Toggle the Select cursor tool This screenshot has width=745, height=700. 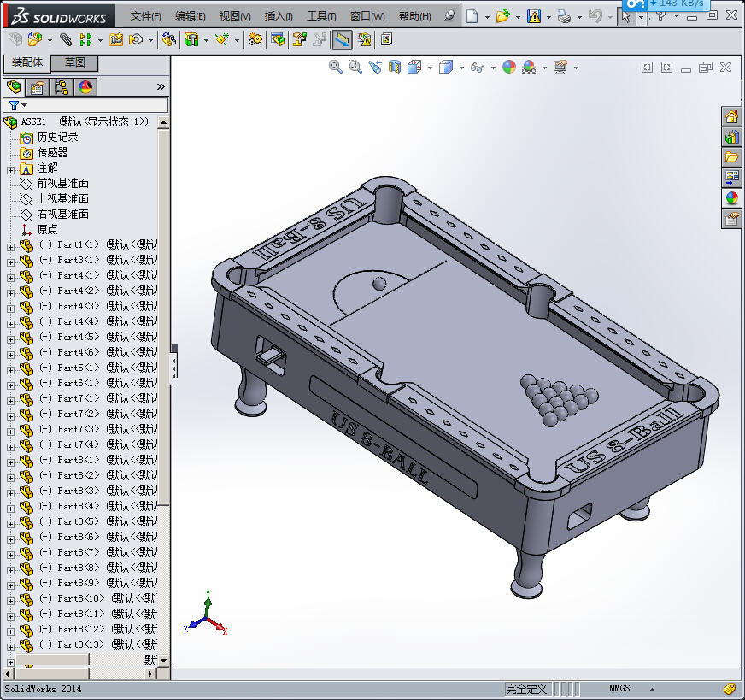[626, 16]
